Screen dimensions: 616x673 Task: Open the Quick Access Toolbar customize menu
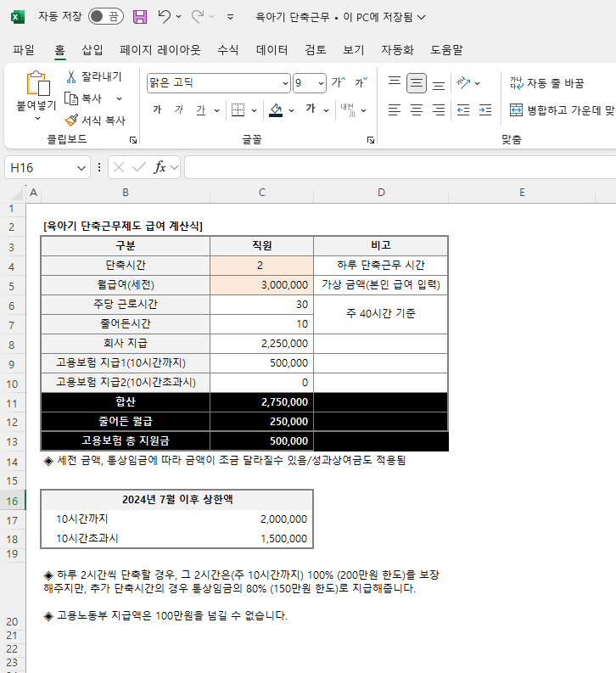point(230,17)
